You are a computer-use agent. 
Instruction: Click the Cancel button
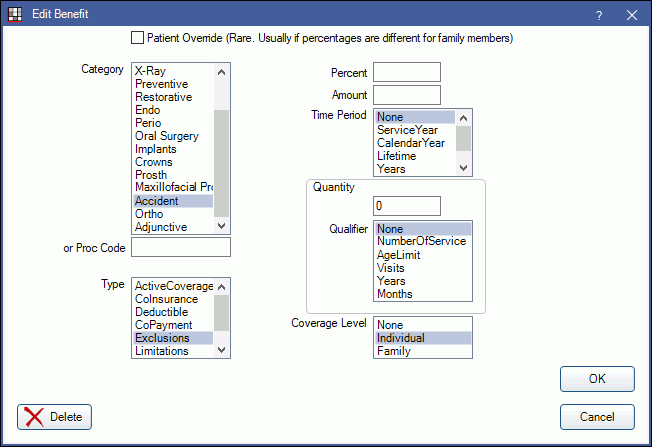pyautogui.click(x=597, y=417)
